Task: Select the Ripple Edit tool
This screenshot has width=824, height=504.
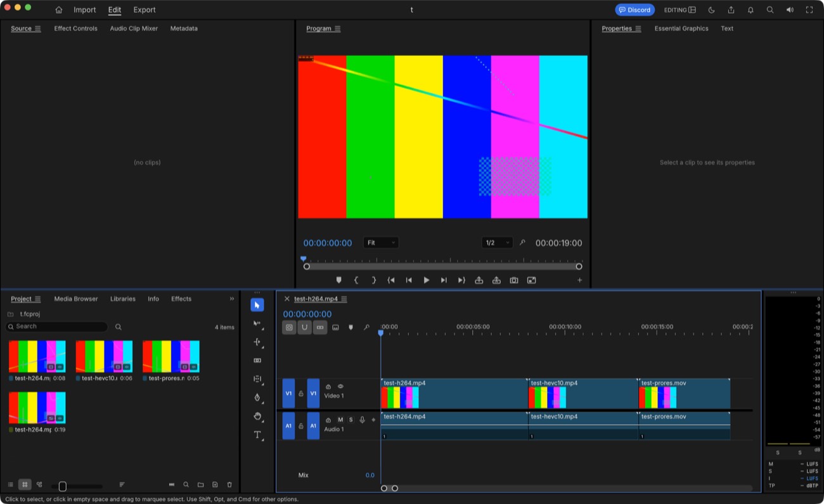Action: point(257,342)
